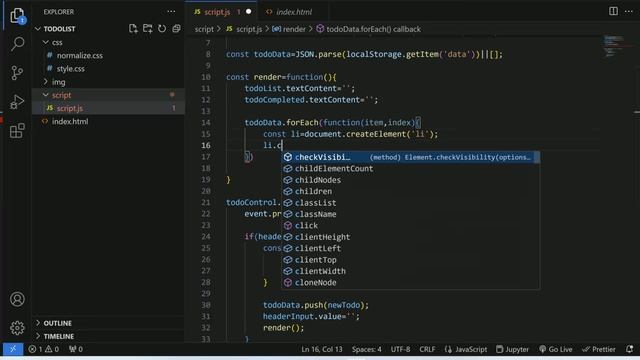This screenshot has height=360, width=640.
Task: Open errors and warnings count in status bar
Action: point(44,349)
